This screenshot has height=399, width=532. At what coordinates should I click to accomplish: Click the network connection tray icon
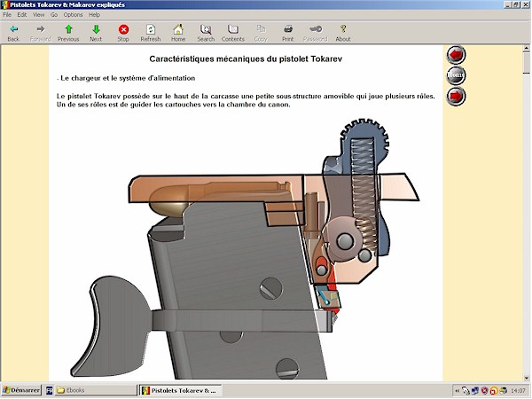[475, 391]
